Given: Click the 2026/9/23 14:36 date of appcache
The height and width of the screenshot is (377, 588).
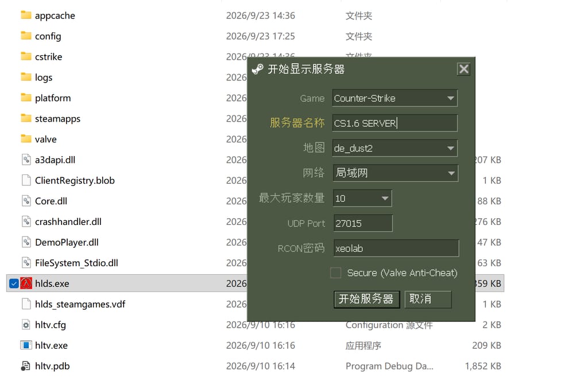Looking at the screenshot, I should (261, 15).
